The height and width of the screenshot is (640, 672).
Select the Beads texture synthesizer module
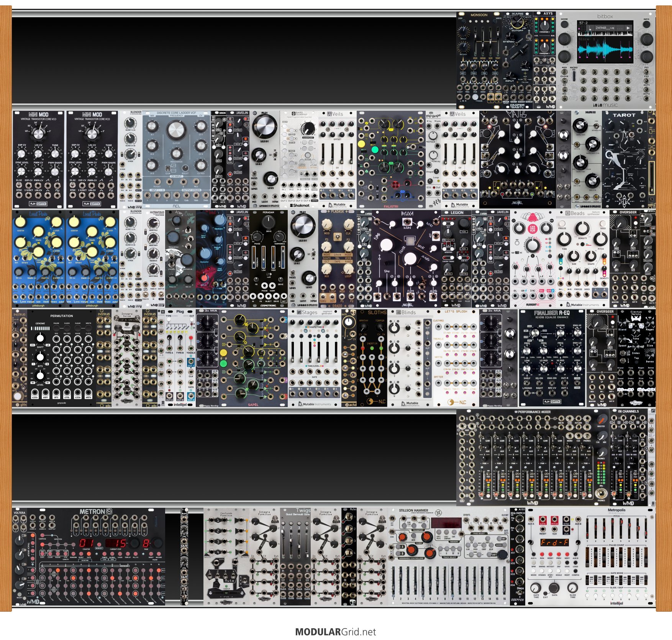(x=583, y=259)
